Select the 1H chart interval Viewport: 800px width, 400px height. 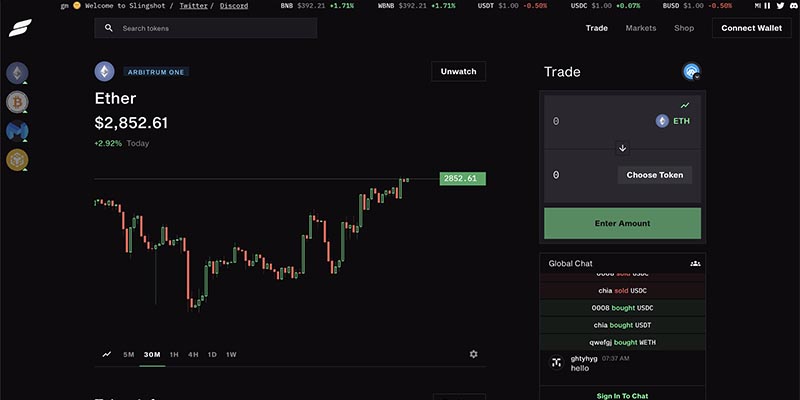click(x=174, y=354)
